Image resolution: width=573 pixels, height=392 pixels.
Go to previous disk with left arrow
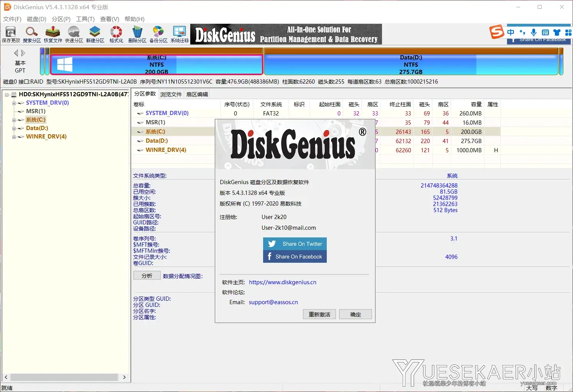click(16, 53)
